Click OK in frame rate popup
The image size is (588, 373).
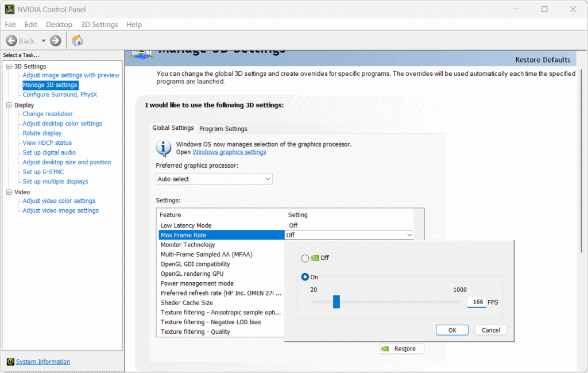coord(452,330)
